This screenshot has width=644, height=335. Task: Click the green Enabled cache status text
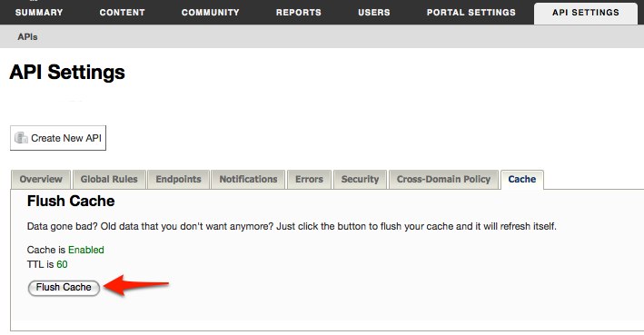coord(86,250)
